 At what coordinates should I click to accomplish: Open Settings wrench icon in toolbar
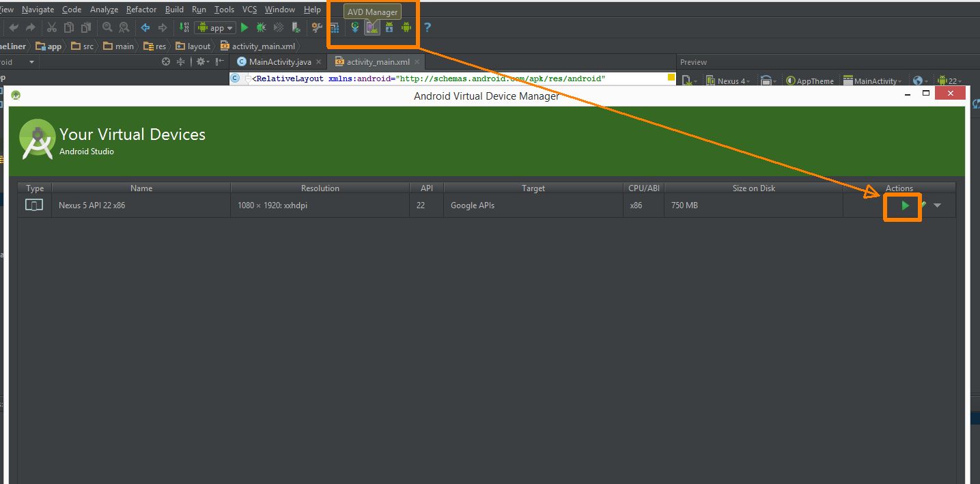[x=317, y=27]
